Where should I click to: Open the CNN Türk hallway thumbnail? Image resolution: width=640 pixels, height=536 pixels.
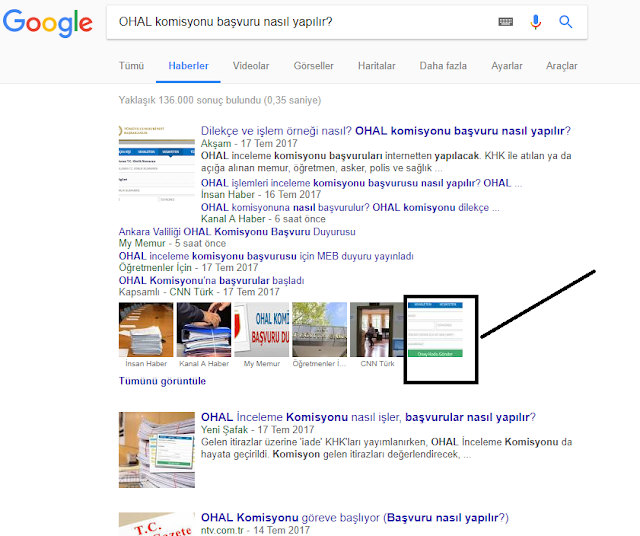377,329
